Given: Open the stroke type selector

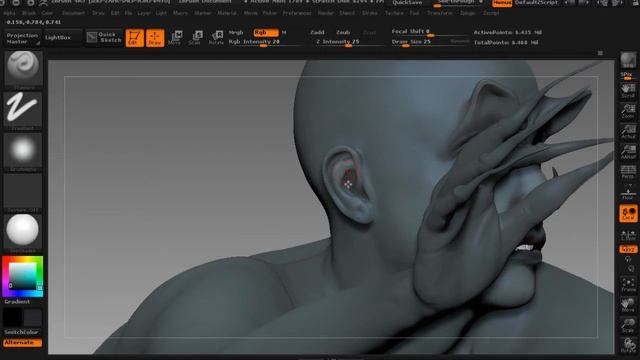Looking at the screenshot, I should 23,110.
